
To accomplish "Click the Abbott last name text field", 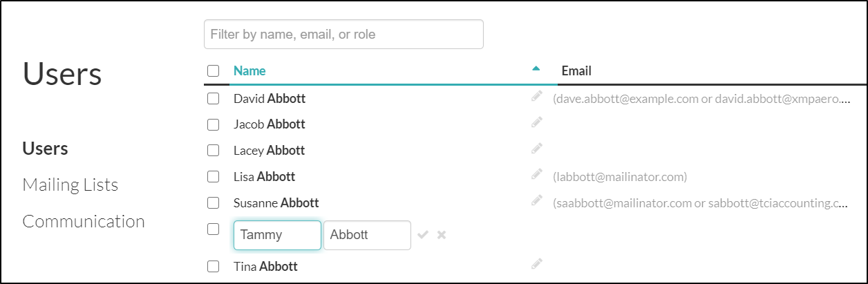I will click(x=367, y=235).
